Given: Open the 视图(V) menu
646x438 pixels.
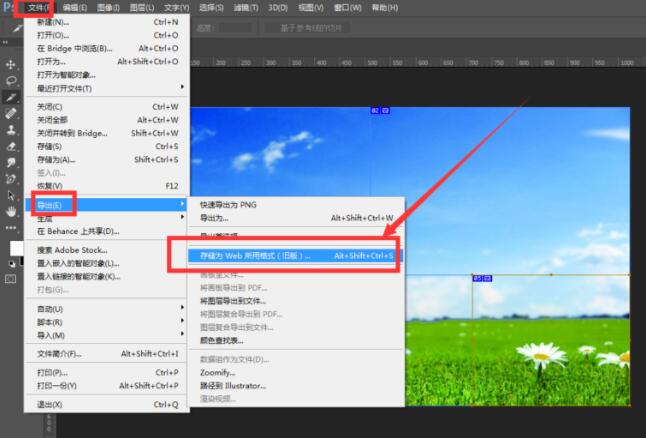Looking at the screenshot, I should pos(311,8).
